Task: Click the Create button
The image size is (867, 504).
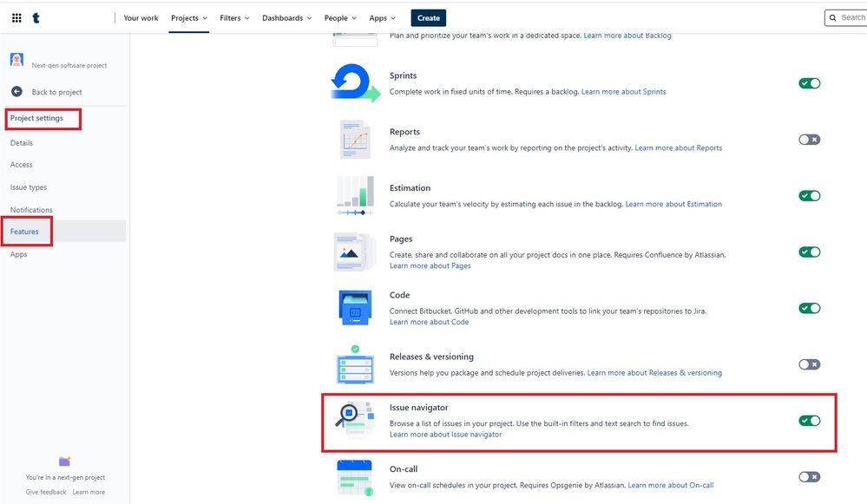Action: (x=429, y=17)
